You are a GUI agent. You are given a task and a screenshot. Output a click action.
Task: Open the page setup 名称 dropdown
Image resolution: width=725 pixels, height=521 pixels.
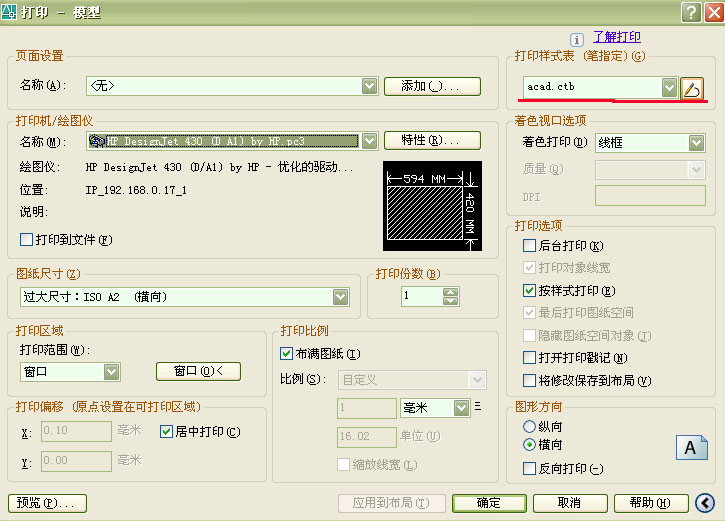[x=369, y=86]
